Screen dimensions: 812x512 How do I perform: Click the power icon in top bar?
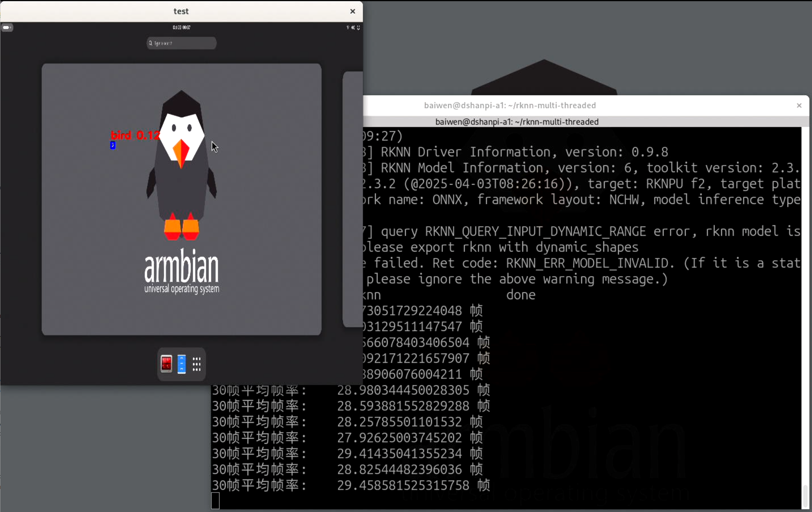[x=358, y=27]
